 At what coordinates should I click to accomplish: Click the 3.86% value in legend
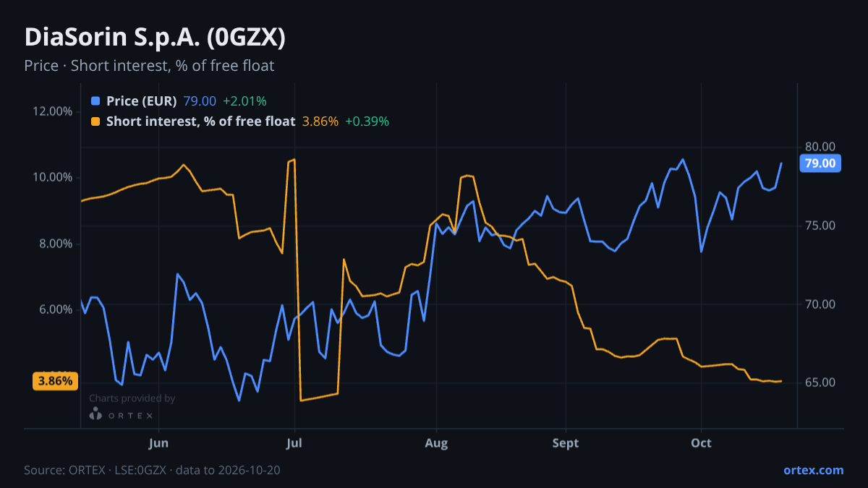click(x=320, y=121)
